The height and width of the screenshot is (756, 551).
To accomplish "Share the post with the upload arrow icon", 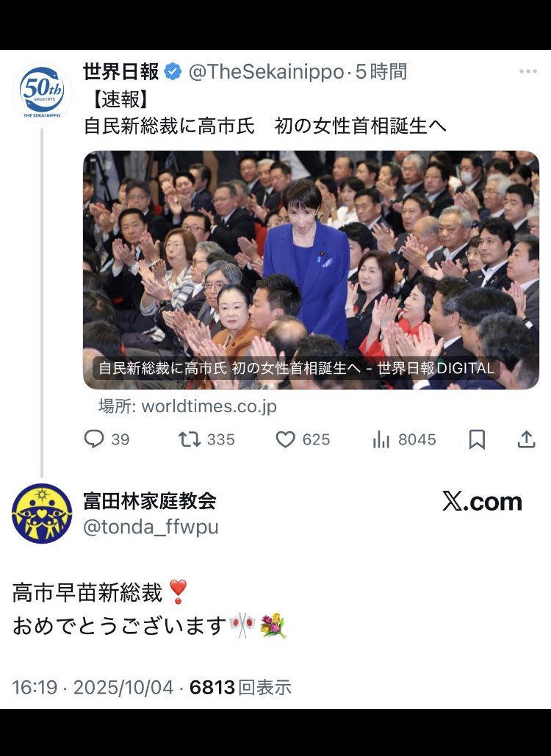I will [527, 439].
